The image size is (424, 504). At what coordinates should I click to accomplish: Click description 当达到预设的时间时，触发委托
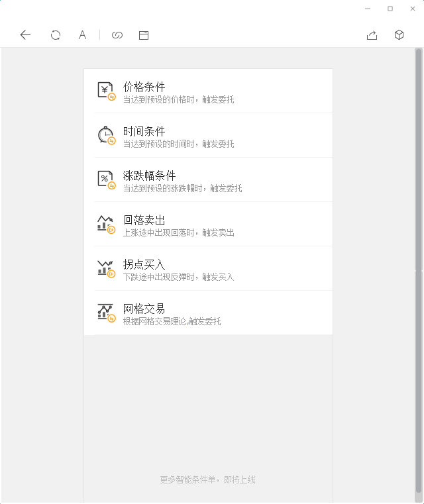[x=179, y=144]
